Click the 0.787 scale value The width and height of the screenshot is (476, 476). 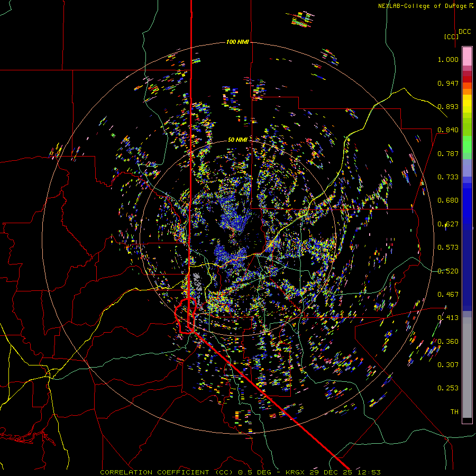click(448, 153)
